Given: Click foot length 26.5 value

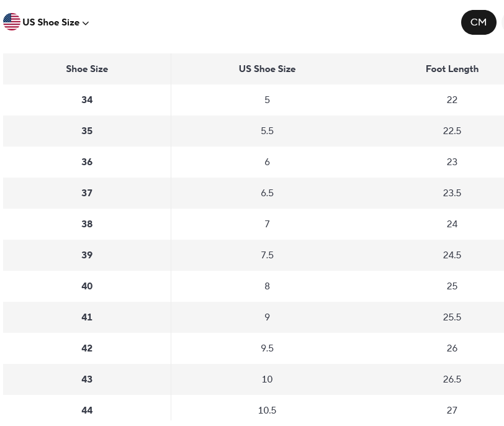Looking at the screenshot, I should coord(452,379).
